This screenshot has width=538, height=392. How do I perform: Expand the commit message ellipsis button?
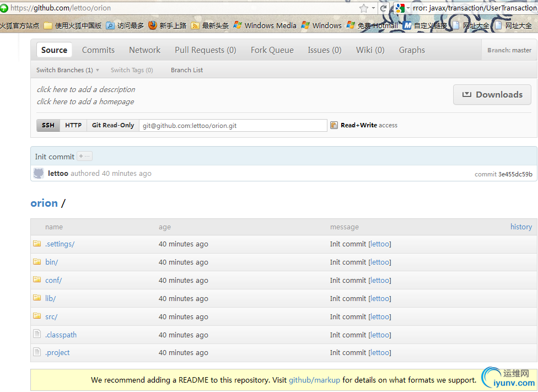click(84, 157)
